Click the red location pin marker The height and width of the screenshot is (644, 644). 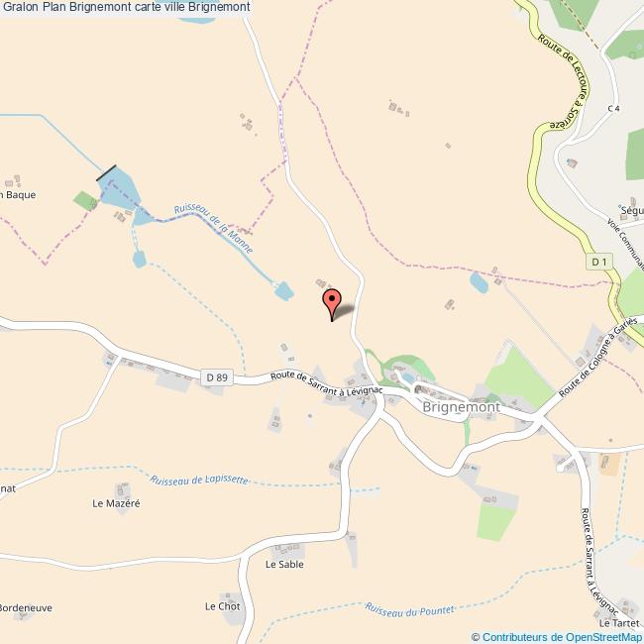tap(332, 304)
